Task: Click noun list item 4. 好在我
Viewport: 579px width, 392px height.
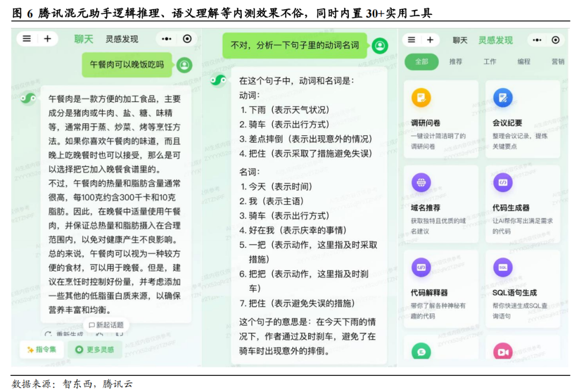Action: pyautogui.click(x=293, y=231)
